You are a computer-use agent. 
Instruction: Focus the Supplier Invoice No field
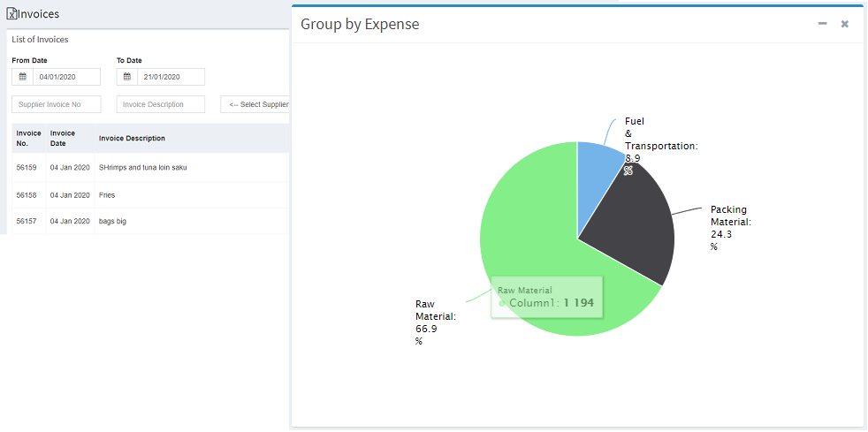point(57,104)
